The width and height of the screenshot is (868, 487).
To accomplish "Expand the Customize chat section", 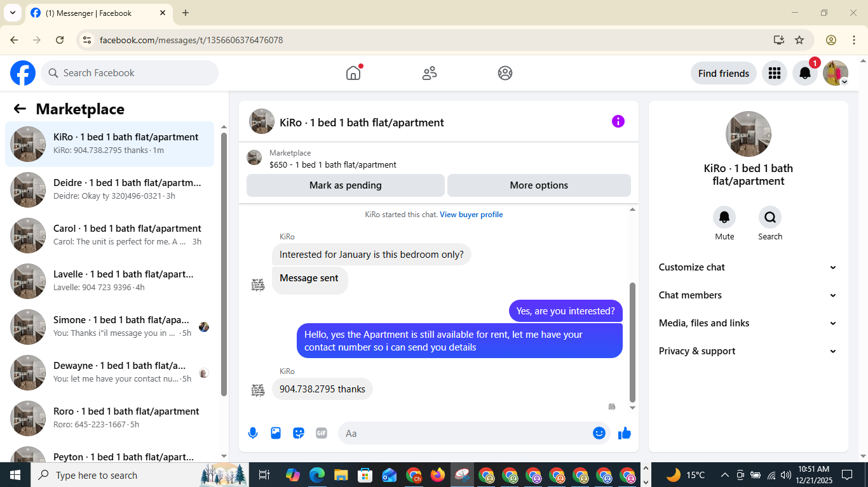I will point(748,267).
